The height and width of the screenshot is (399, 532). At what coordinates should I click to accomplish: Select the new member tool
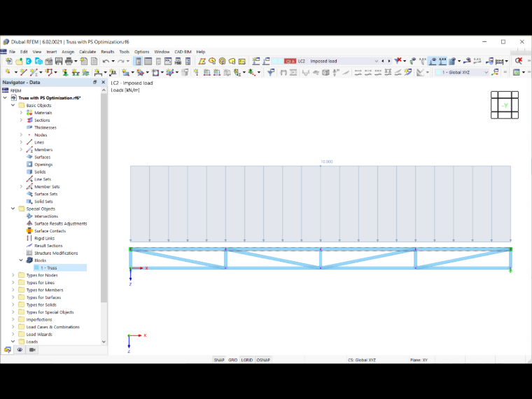(34, 72)
